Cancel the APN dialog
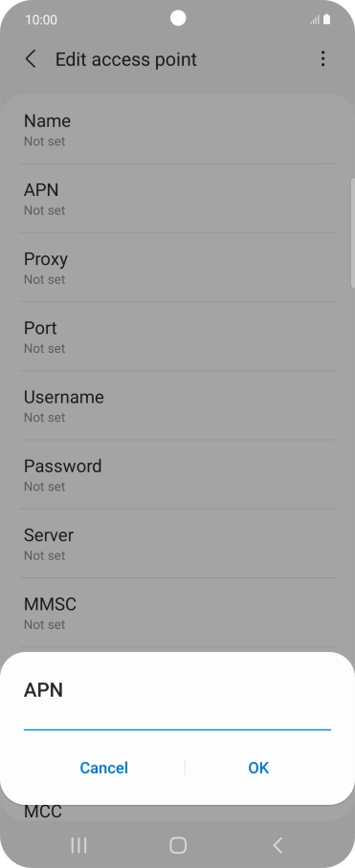 (103, 768)
